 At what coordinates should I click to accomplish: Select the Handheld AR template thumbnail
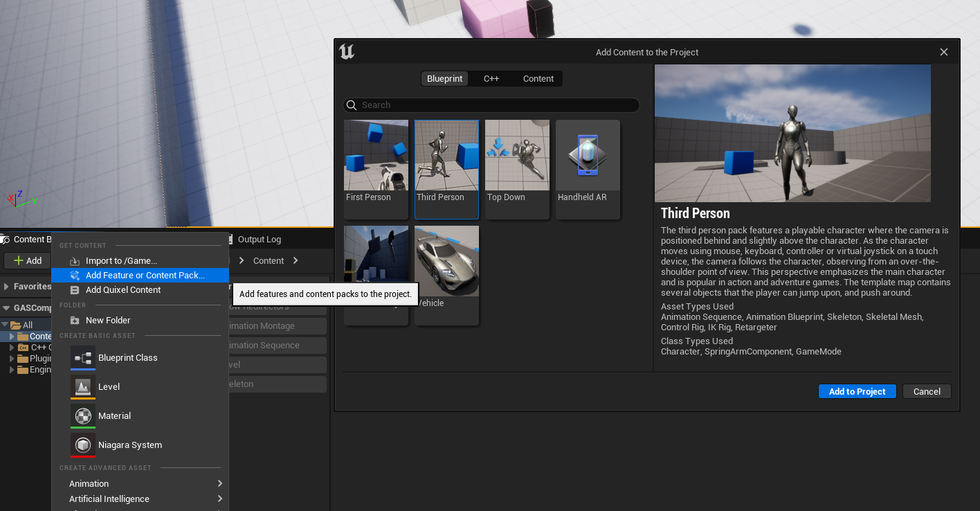(588, 155)
